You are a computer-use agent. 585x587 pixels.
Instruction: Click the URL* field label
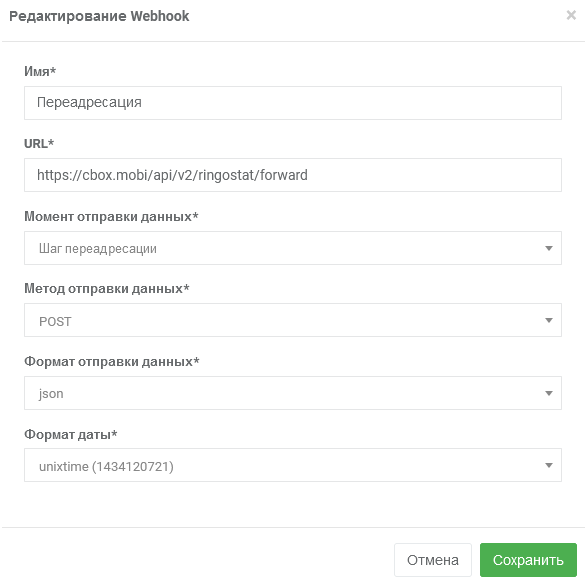(39, 143)
